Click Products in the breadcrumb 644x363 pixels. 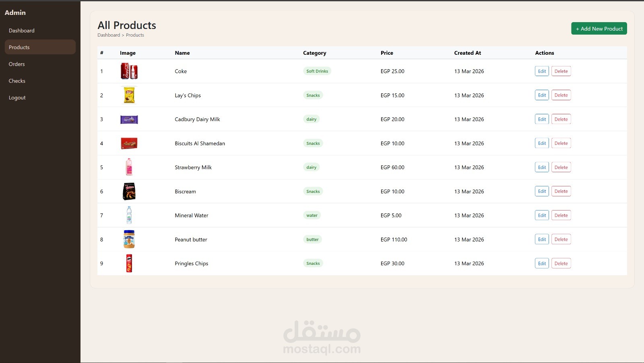[135, 35]
